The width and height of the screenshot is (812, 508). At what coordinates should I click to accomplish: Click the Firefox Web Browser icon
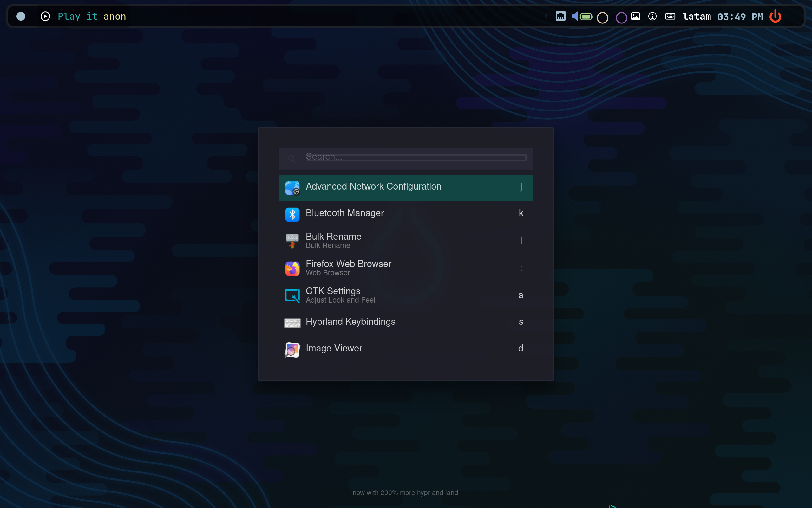pos(292,269)
